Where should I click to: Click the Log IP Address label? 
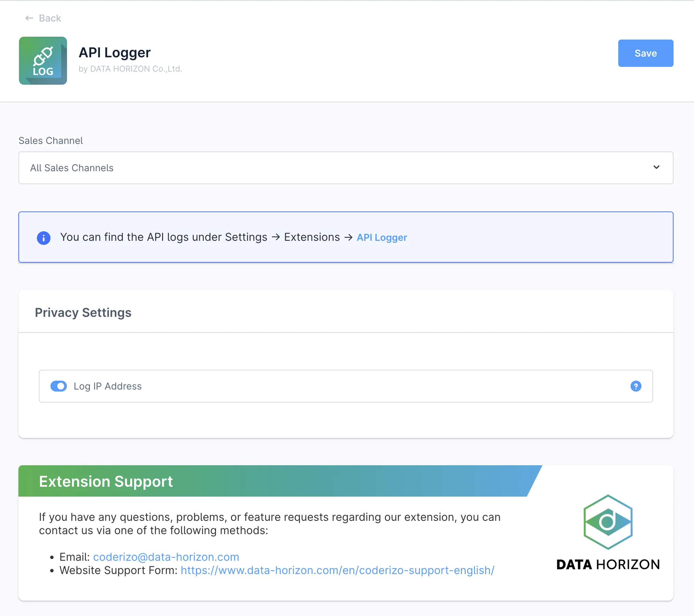pos(107,386)
